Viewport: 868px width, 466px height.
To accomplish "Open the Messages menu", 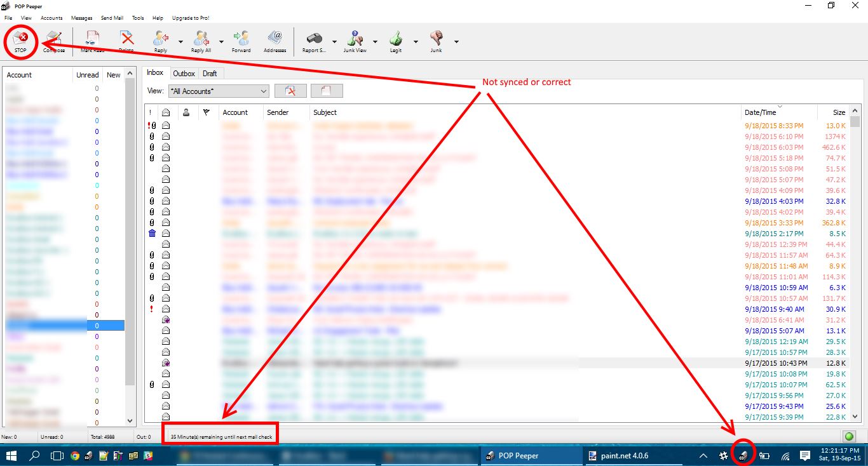I will 81,18.
